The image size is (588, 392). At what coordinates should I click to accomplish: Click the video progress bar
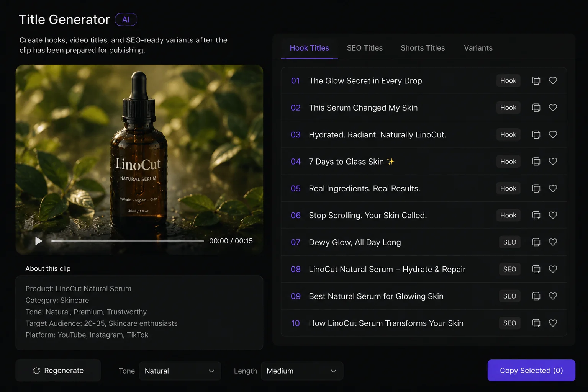[128, 241]
